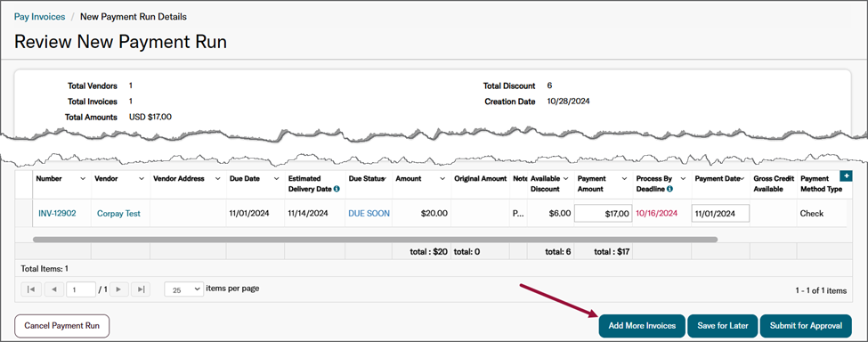This screenshot has width=868, height=342.
Task: Go to next page arrow
Action: coord(119,289)
